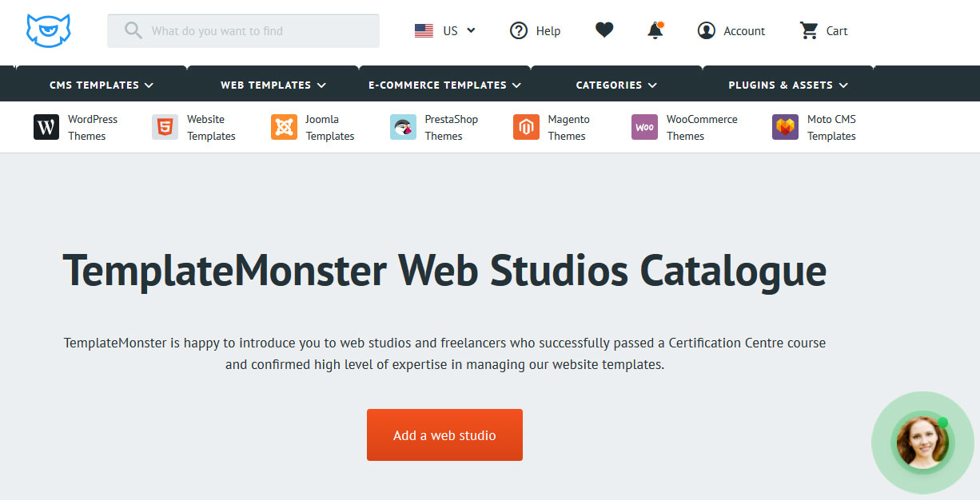Click the Moto CMS logo icon
The height and width of the screenshot is (500, 980).
785,127
